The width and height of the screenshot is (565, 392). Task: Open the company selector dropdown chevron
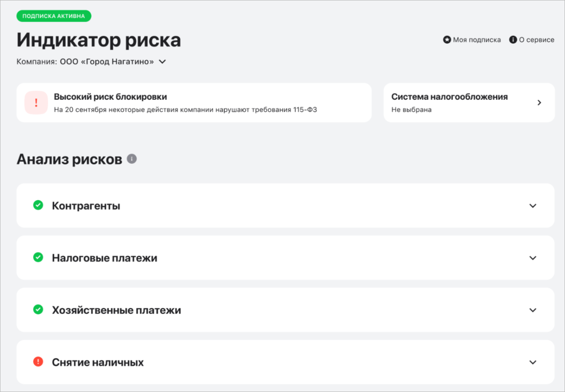click(x=162, y=62)
